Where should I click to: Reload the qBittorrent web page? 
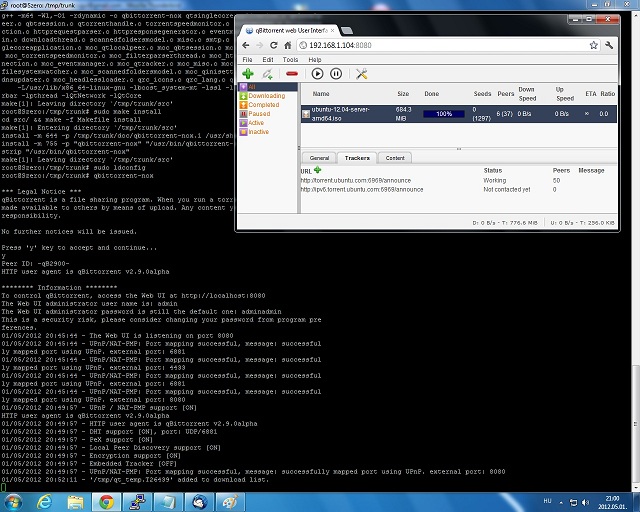pyautogui.click(x=274, y=45)
